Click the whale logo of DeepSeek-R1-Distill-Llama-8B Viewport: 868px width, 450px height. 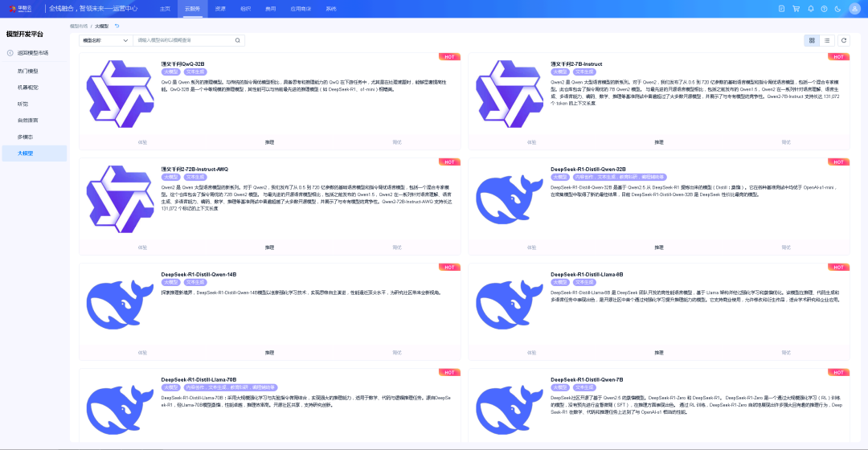coord(510,305)
